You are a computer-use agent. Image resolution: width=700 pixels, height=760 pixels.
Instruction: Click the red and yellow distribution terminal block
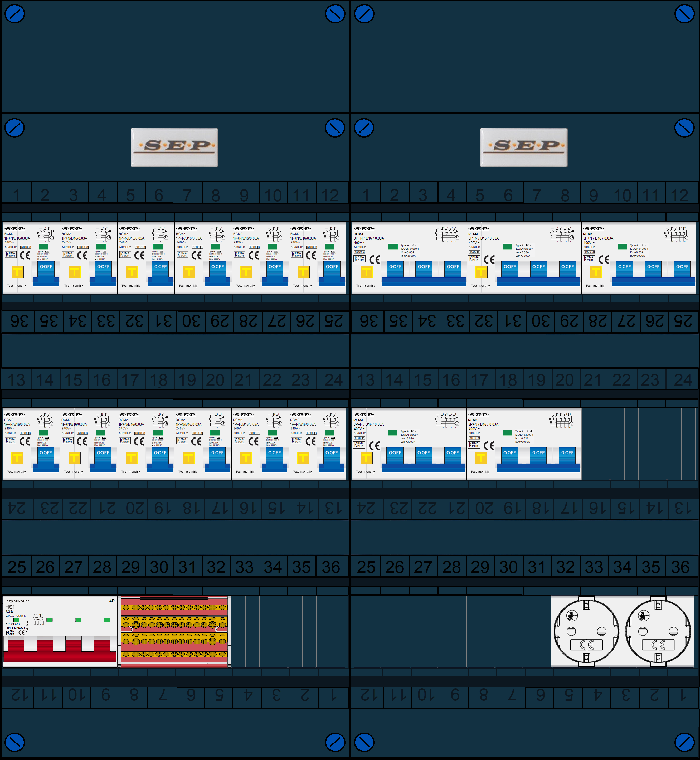point(174,631)
